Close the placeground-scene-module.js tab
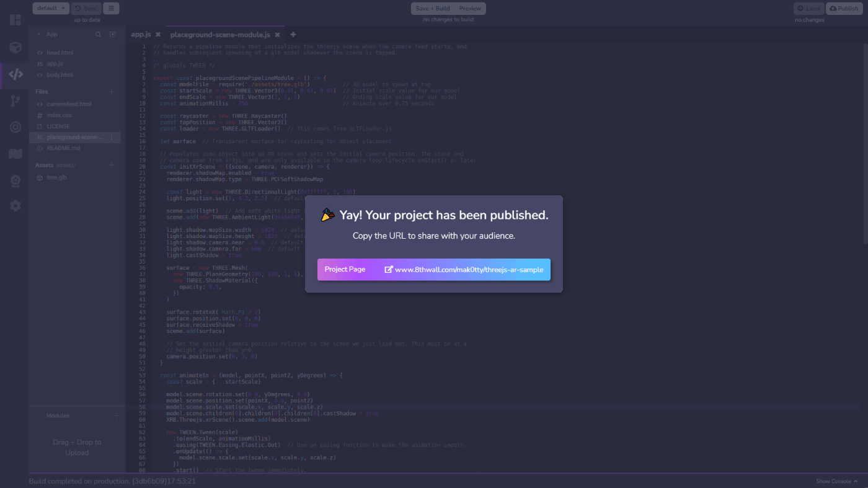The height and width of the screenshot is (488, 868). [x=277, y=35]
